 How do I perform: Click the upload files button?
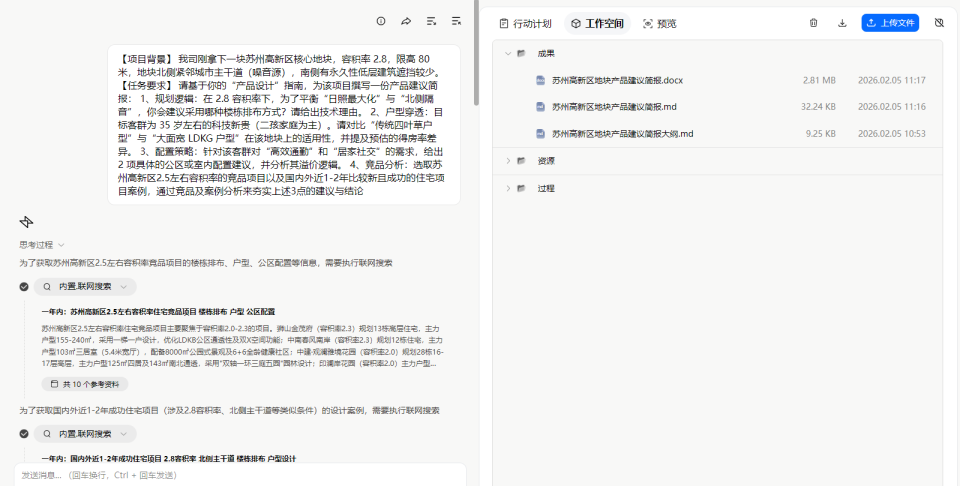[890, 23]
